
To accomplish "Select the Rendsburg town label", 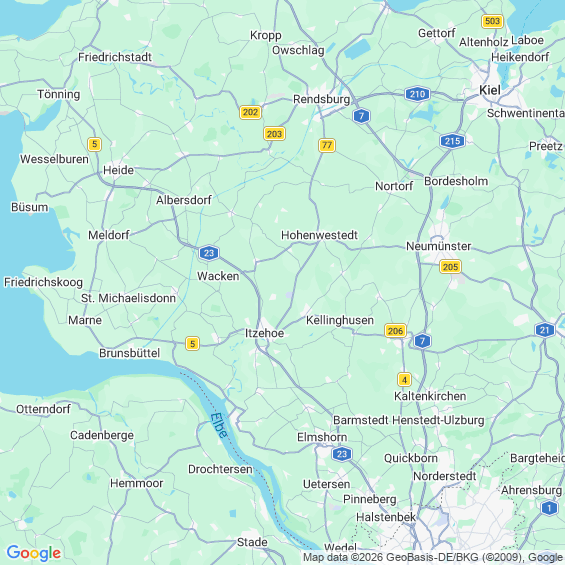I will point(321,99).
